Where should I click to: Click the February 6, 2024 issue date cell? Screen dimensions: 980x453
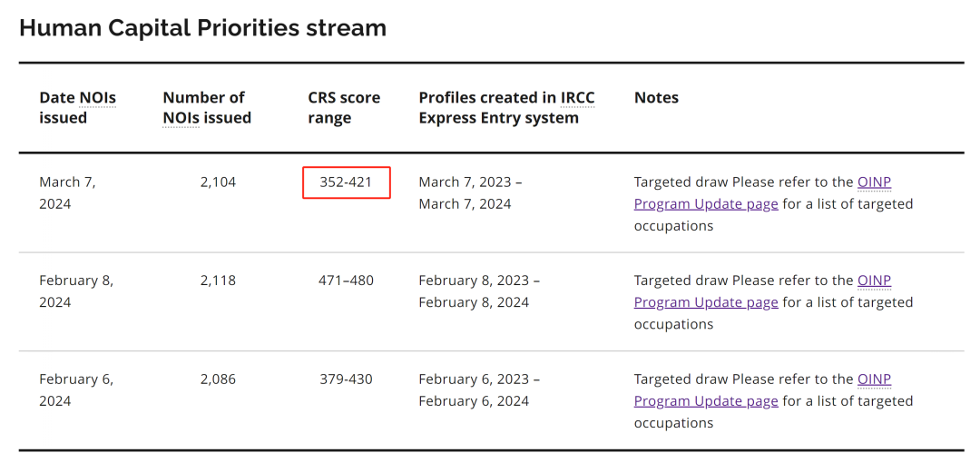pyautogui.click(x=76, y=390)
